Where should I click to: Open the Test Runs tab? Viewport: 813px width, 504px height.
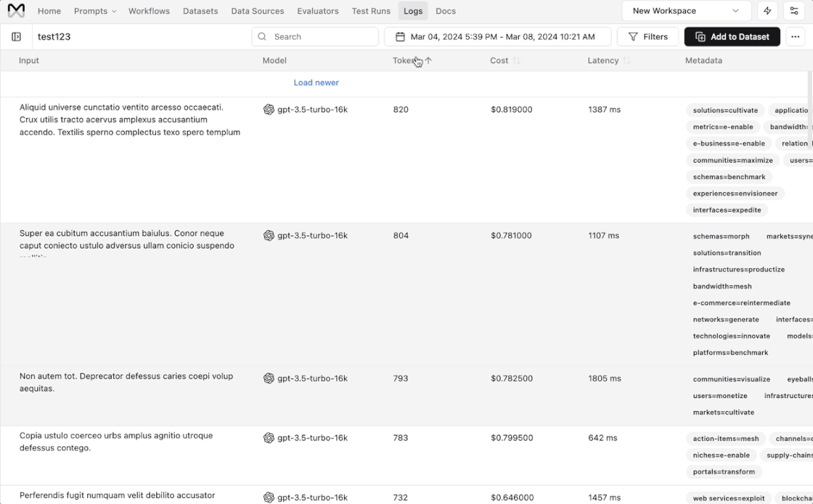(371, 11)
